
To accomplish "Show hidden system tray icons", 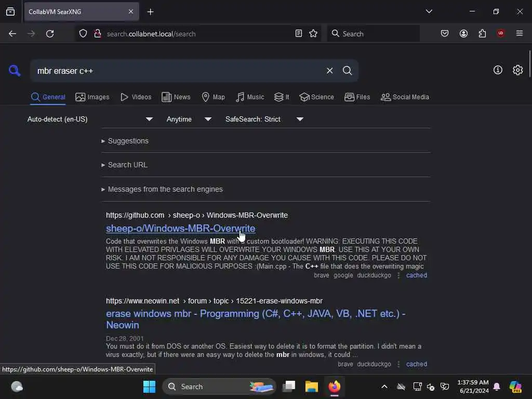I will pos(384,387).
